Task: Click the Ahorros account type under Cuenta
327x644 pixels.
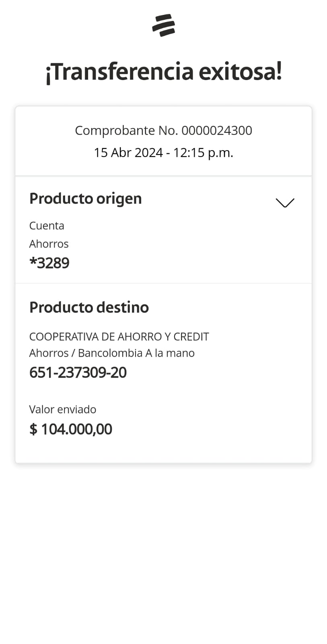Action: (49, 244)
